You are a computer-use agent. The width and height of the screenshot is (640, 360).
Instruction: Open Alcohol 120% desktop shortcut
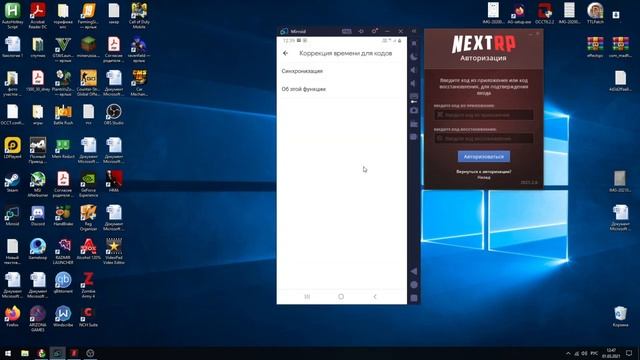[88, 249]
